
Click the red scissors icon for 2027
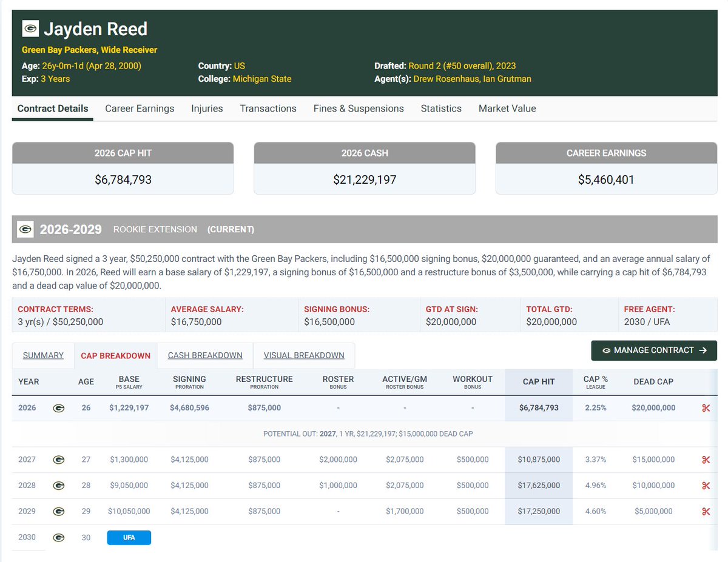(x=706, y=460)
